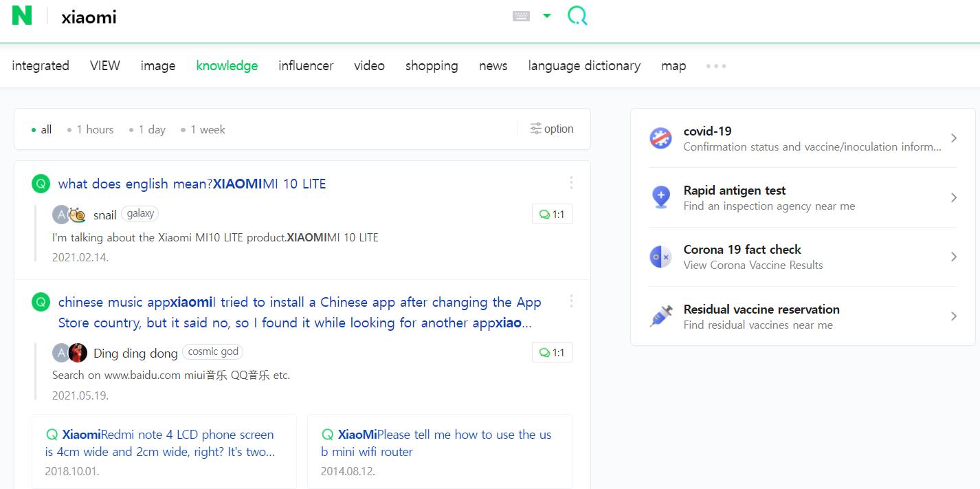Open the Rapid antigen test link
The width and height of the screenshot is (980, 489).
coord(770,197)
